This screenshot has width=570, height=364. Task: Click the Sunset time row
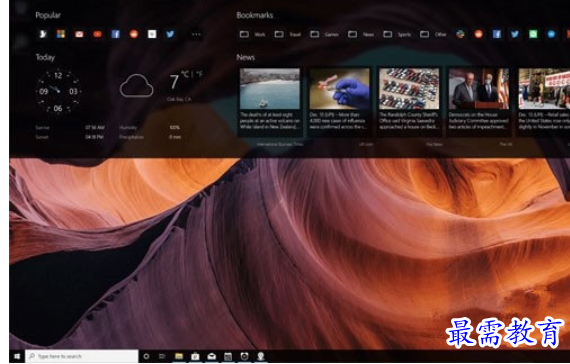point(69,137)
